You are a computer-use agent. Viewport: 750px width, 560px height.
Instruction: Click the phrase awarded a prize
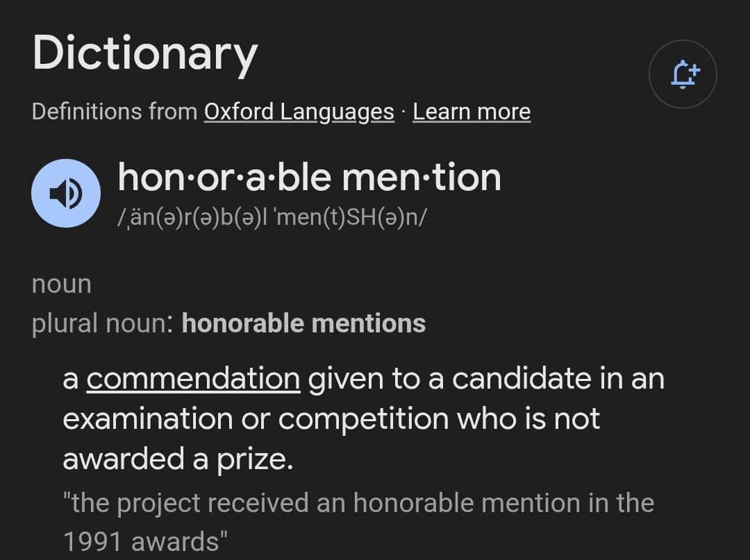point(178,459)
